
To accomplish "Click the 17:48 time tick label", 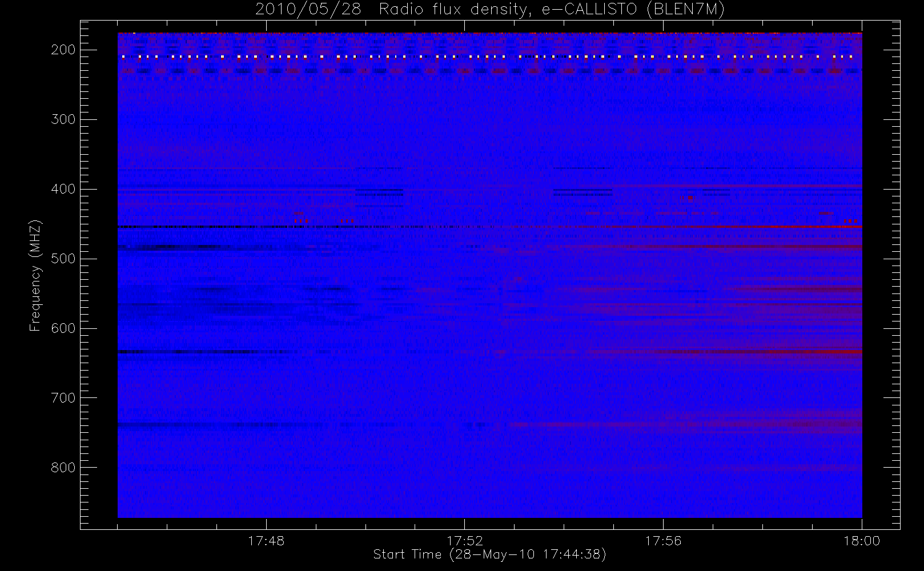I will [x=266, y=541].
